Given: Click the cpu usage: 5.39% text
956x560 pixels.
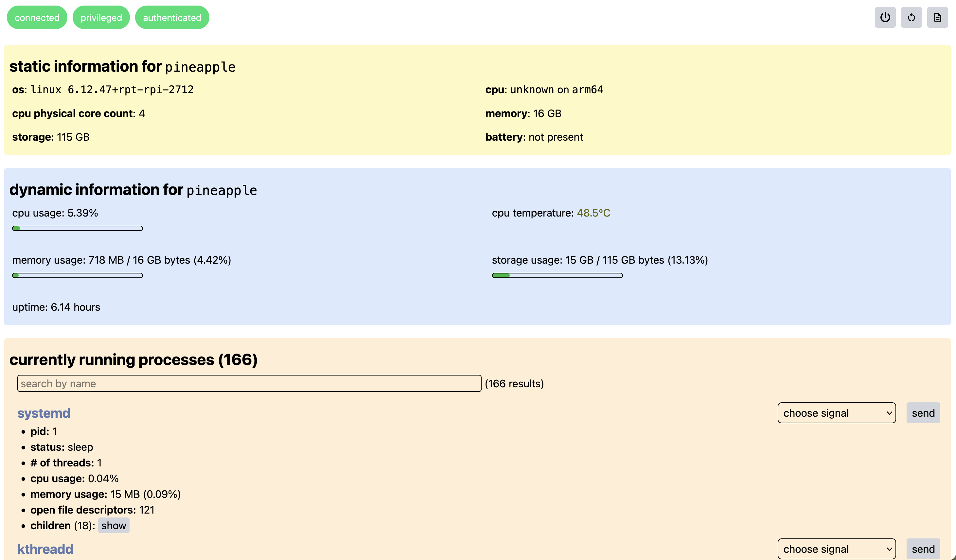Looking at the screenshot, I should pos(55,213).
